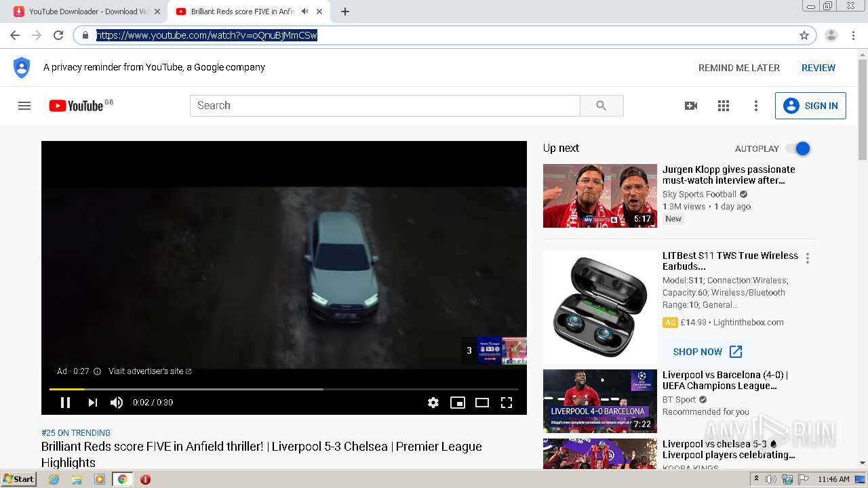Click #25 ON TRENDING link
The width and height of the screenshot is (868, 488).
[x=76, y=432]
